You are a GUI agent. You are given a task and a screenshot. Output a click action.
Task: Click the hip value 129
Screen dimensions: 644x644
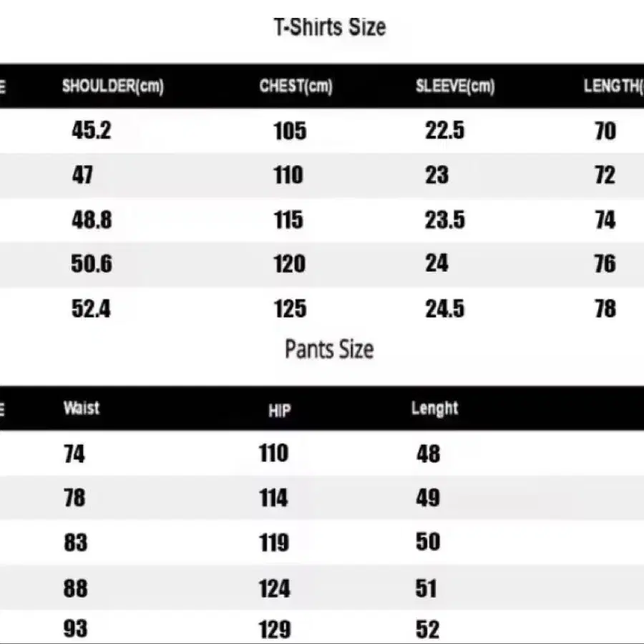pyautogui.click(x=275, y=629)
